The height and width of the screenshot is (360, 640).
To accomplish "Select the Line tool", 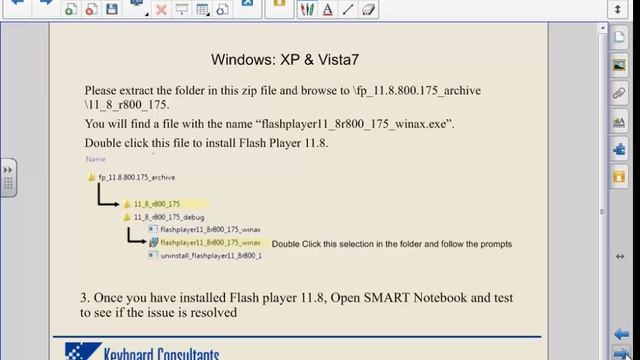I will (348, 9).
